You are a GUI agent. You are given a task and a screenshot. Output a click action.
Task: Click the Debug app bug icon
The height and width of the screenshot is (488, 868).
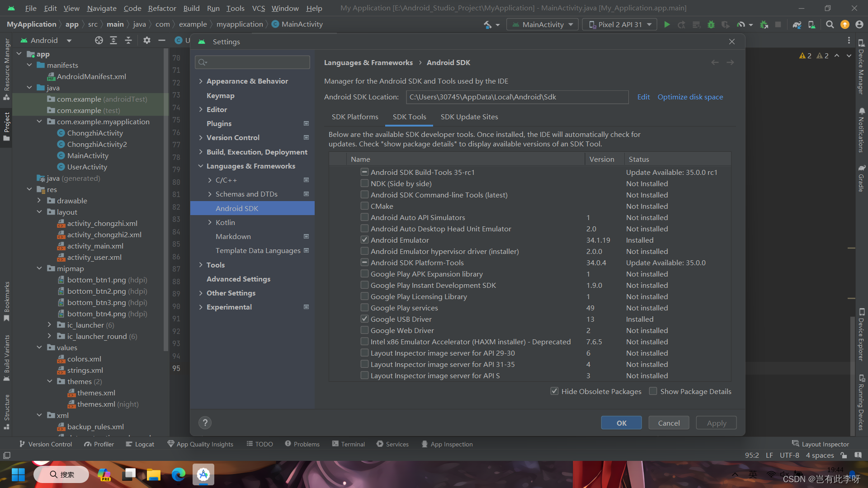pyautogui.click(x=711, y=25)
